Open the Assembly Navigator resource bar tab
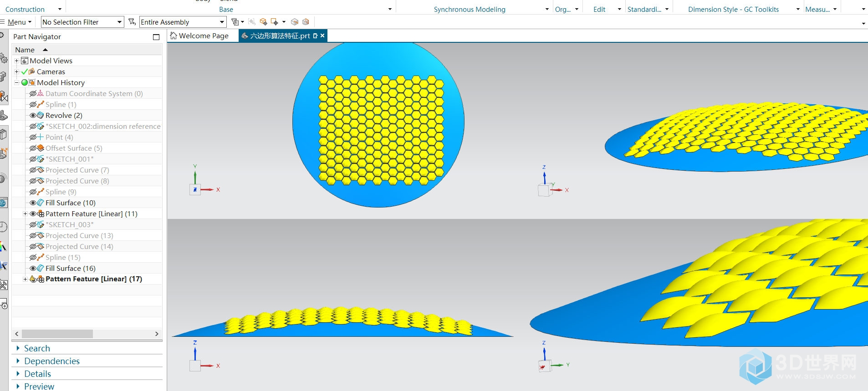This screenshot has width=868, height=391. [4, 76]
